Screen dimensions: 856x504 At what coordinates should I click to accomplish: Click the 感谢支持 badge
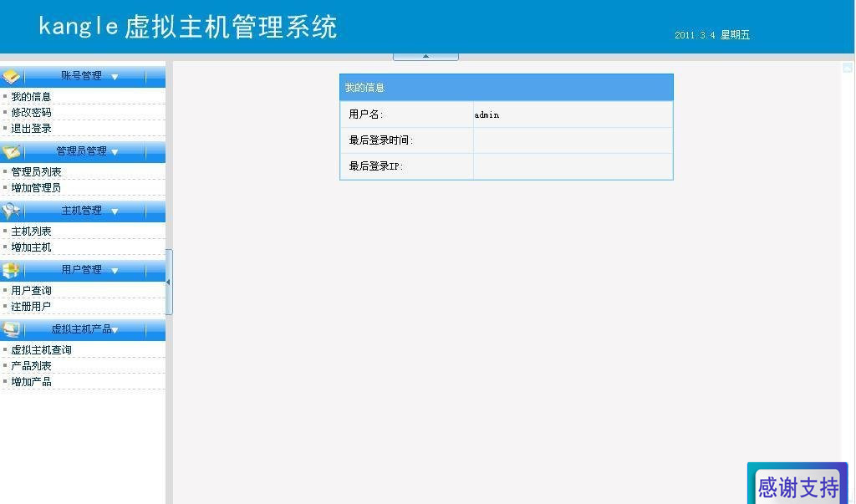pyautogui.click(x=797, y=485)
